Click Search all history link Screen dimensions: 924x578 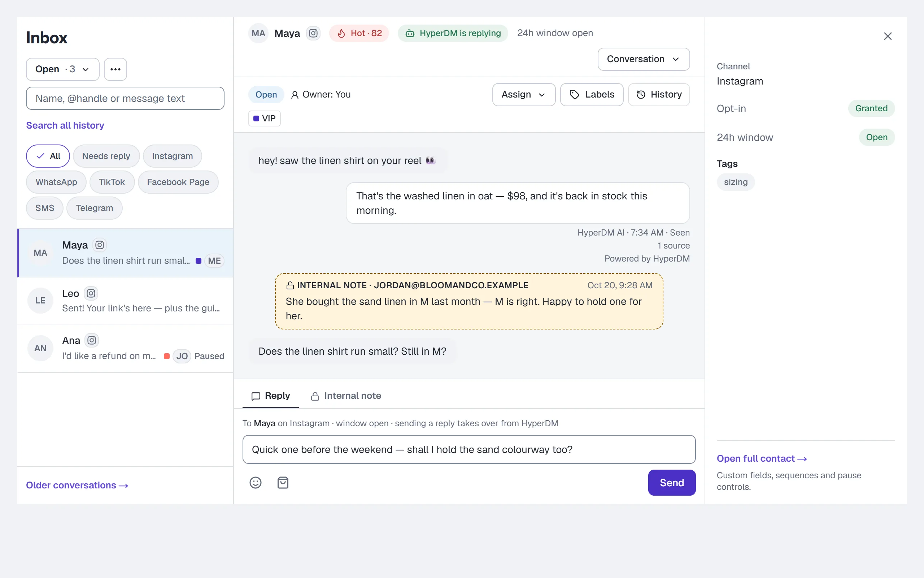pyautogui.click(x=65, y=125)
